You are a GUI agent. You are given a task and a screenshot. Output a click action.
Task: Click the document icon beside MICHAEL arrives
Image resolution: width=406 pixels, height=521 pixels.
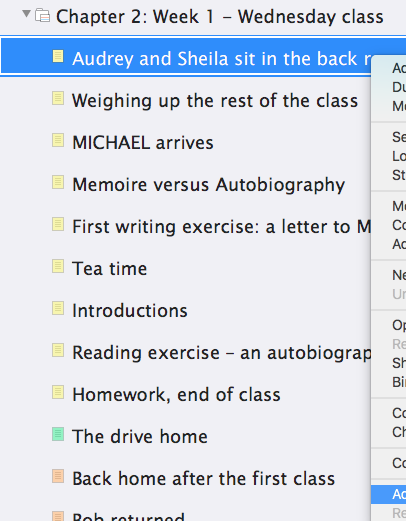pyautogui.click(x=58, y=140)
